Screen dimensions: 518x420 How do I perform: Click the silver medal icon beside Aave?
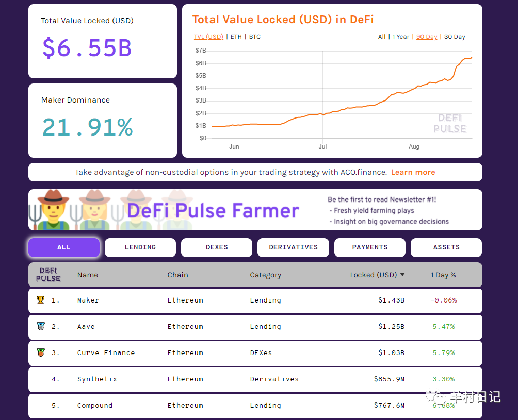(41, 326)
